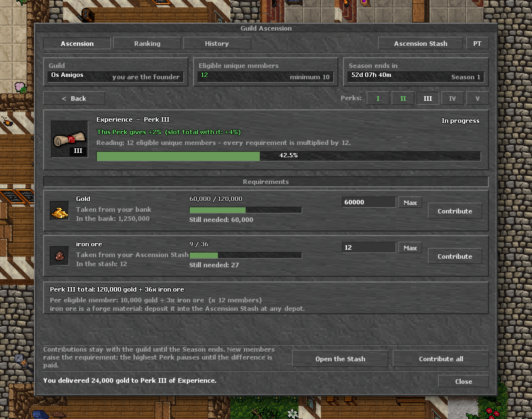Select Perk I tier button

pyautogui.click(x=378, y=99)
